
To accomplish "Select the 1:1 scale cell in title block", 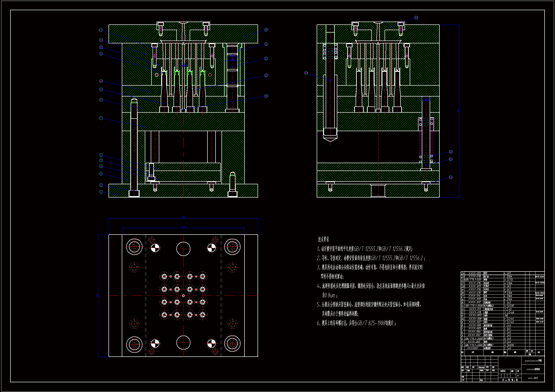I will [518, 376].
